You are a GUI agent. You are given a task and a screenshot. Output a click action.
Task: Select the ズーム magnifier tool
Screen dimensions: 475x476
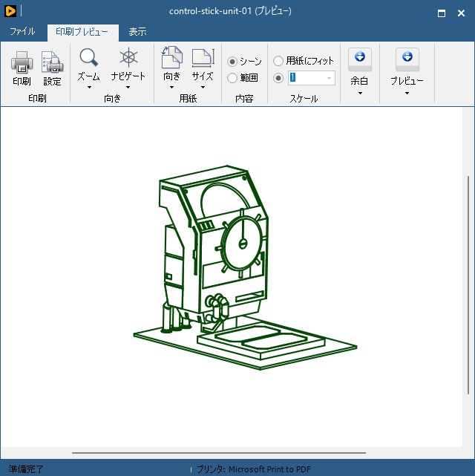pos(89,58)
